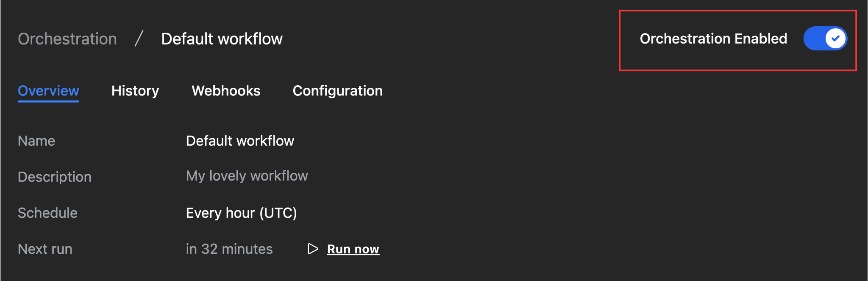
Task: Click the breadcrumb separator slash
Action: [x=139, y=39]
